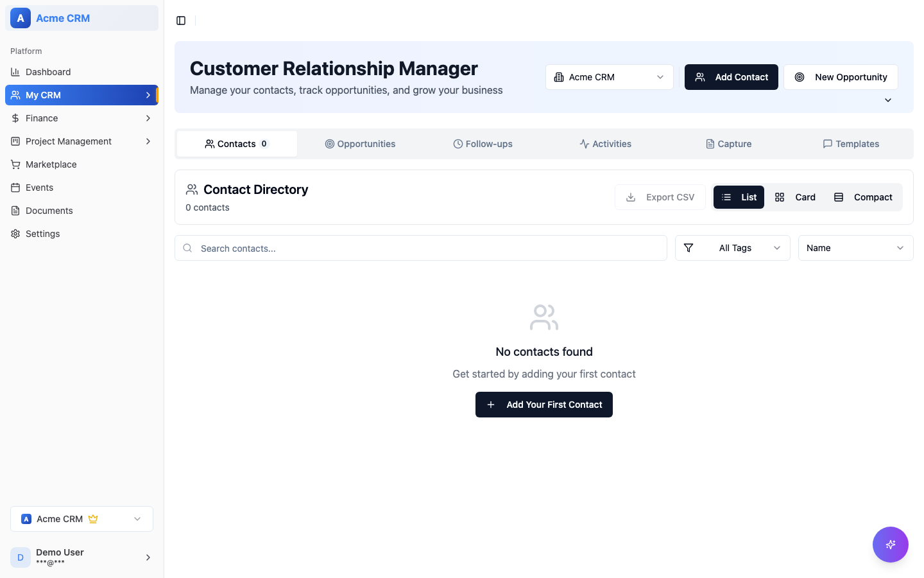The width and height of the screenshot is (924, 578).
Task: Switch to Card view
Action: pos(795,197)
